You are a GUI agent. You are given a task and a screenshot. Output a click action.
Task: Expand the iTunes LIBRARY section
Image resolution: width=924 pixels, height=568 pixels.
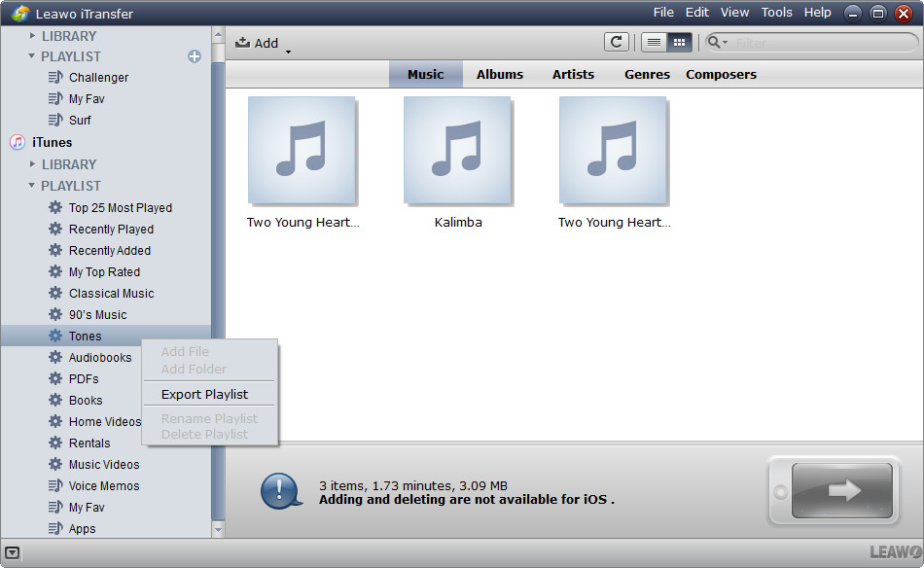pos(32,164)
